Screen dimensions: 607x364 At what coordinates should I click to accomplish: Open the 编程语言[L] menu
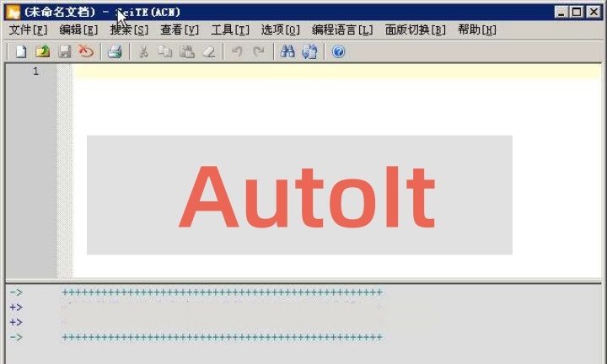[x=342, y=29]
